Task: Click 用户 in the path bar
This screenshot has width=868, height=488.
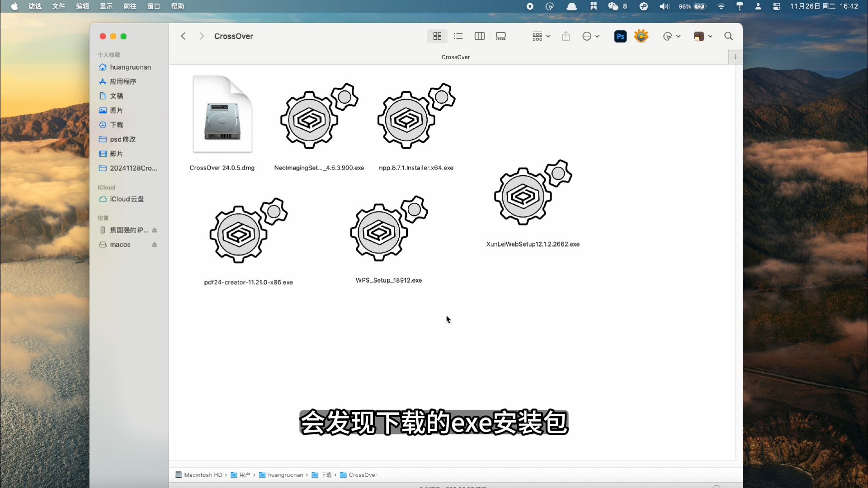Action: (241, 475)
